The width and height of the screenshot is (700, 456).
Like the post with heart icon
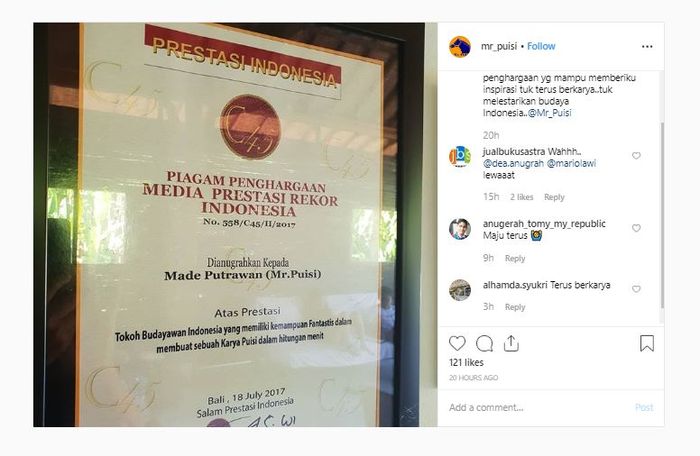(457, 343)
